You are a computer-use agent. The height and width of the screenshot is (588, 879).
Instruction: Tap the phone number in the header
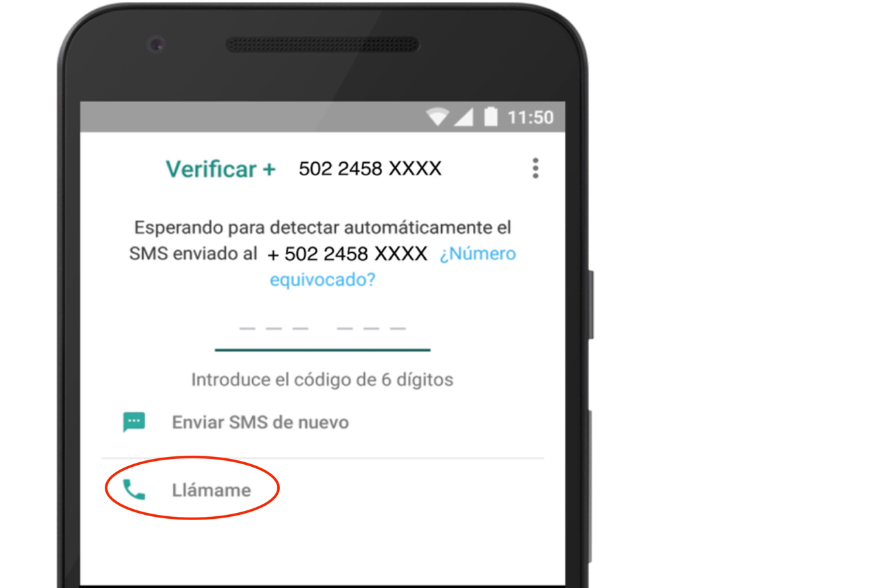pos(370,169)
